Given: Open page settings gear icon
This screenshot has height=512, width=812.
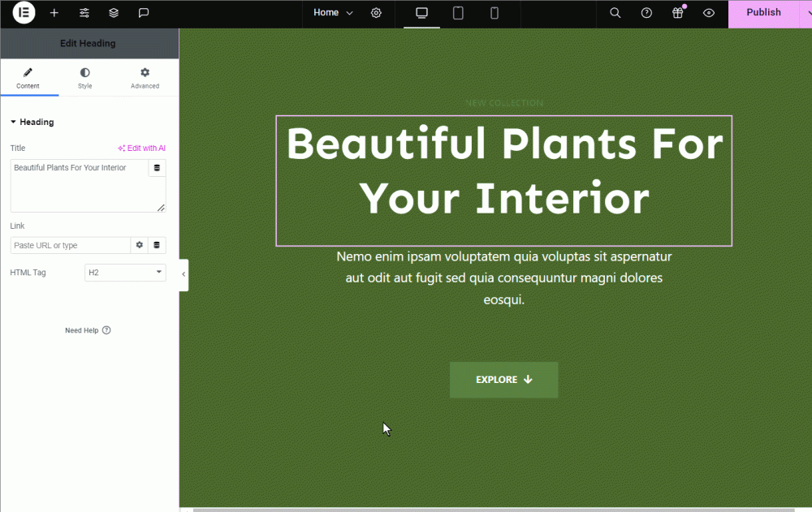Looking at the screenshot, I should (x=377, y=13).
